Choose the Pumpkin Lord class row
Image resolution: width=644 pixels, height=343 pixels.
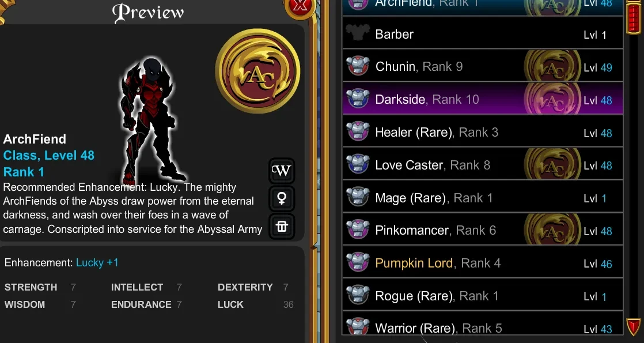coord(483,263)
